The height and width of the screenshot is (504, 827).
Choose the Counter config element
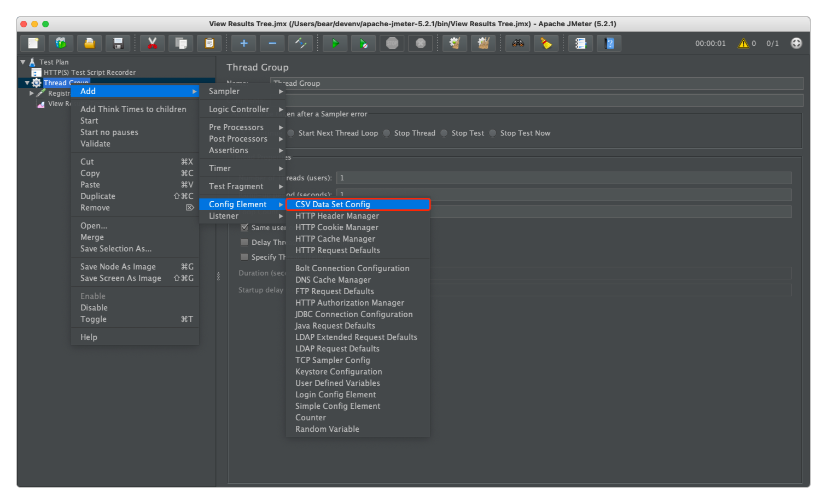[x=358, y=418]
